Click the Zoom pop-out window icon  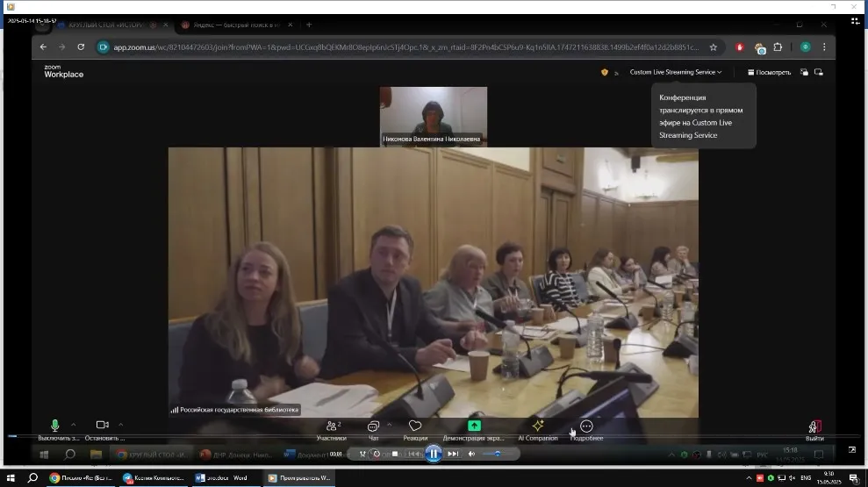(804, 72)
